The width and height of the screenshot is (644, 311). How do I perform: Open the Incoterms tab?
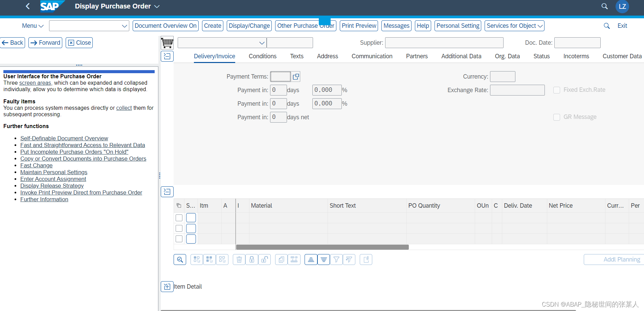576,56
